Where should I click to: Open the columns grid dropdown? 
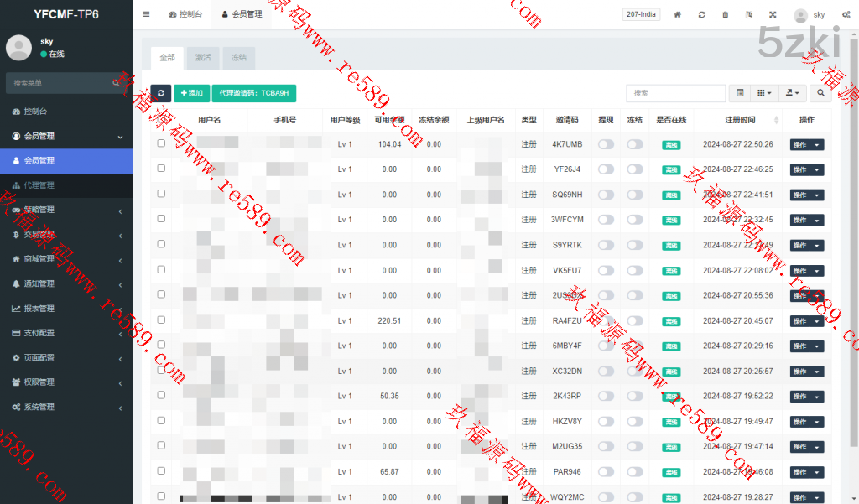764,93
